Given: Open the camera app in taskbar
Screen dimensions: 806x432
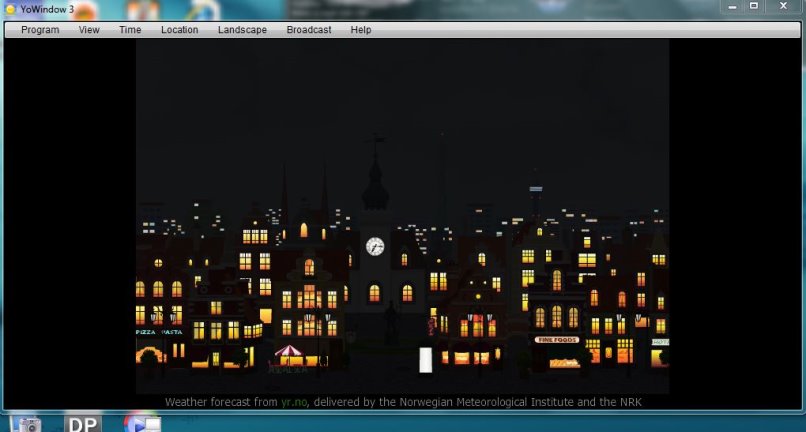Looking at the screenshot, I should point(26,424).
